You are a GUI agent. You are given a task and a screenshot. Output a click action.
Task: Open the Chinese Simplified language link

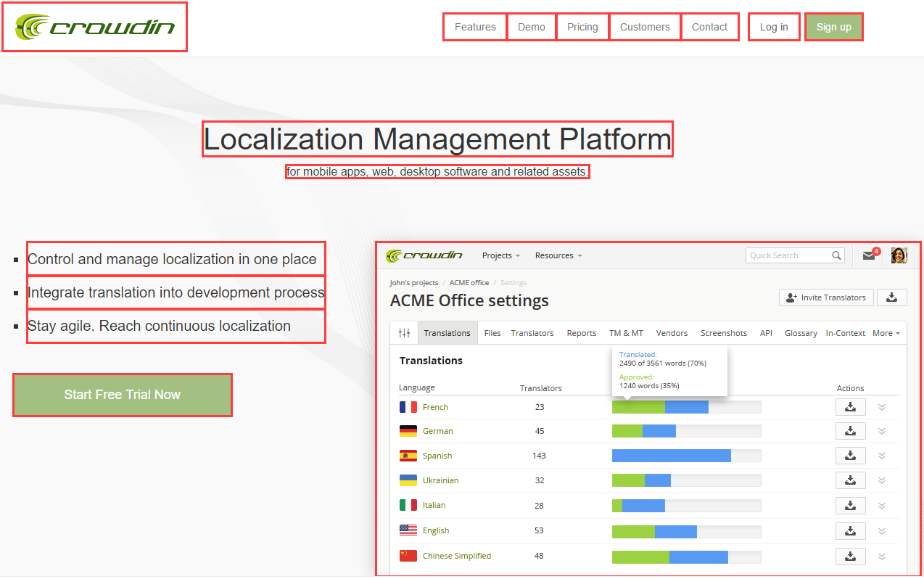click(x=457, y=556)
